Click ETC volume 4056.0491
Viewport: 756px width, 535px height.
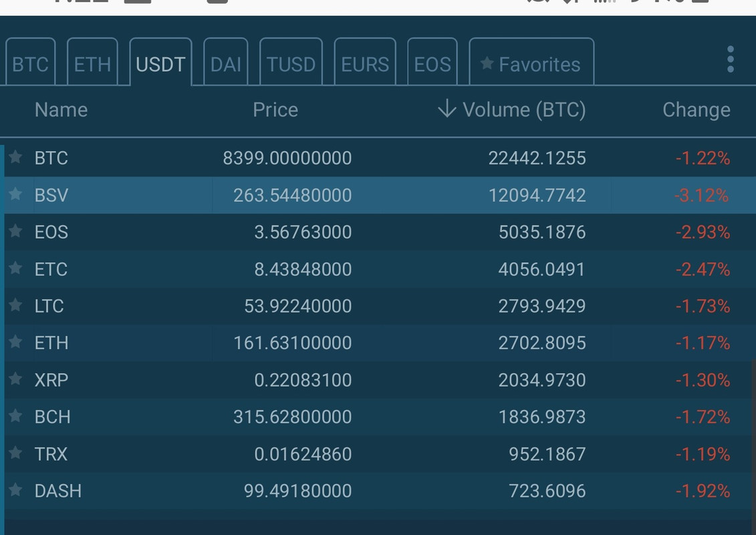tap(542, 270)
